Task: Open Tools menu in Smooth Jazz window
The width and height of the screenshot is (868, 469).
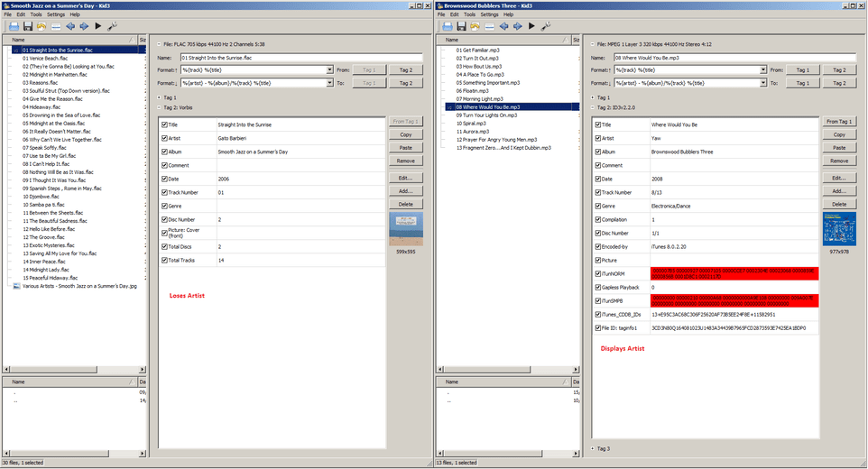Action: pyautogui.click(x=36, y=14)
